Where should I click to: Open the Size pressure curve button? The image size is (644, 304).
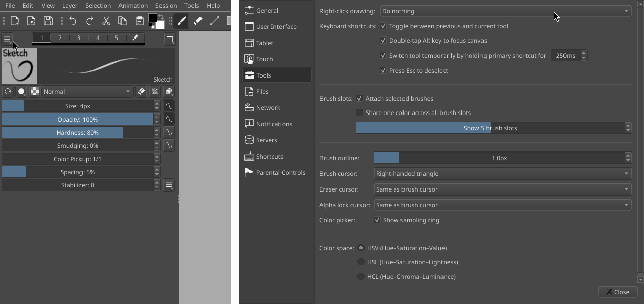pyautogui.click(x=169, y=106)
